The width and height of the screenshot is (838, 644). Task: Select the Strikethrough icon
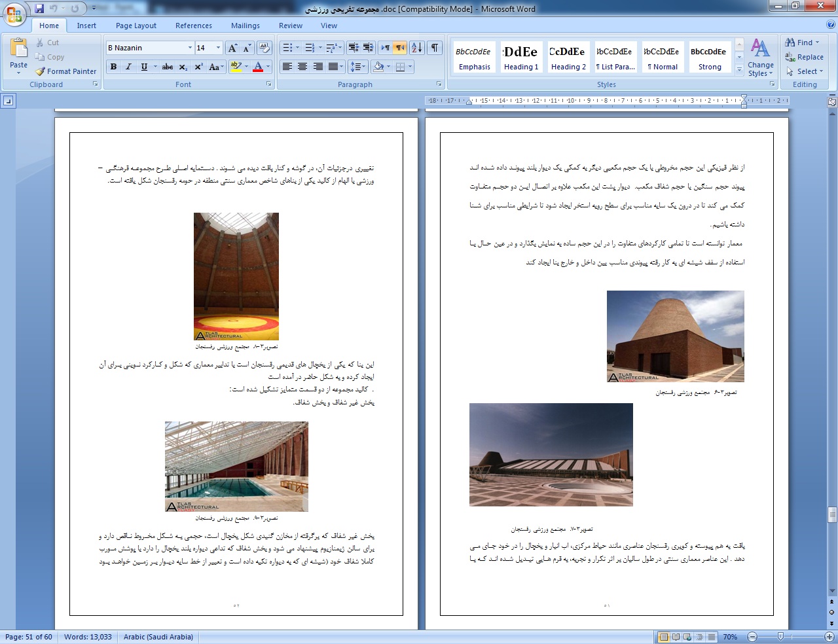[168, 67]
